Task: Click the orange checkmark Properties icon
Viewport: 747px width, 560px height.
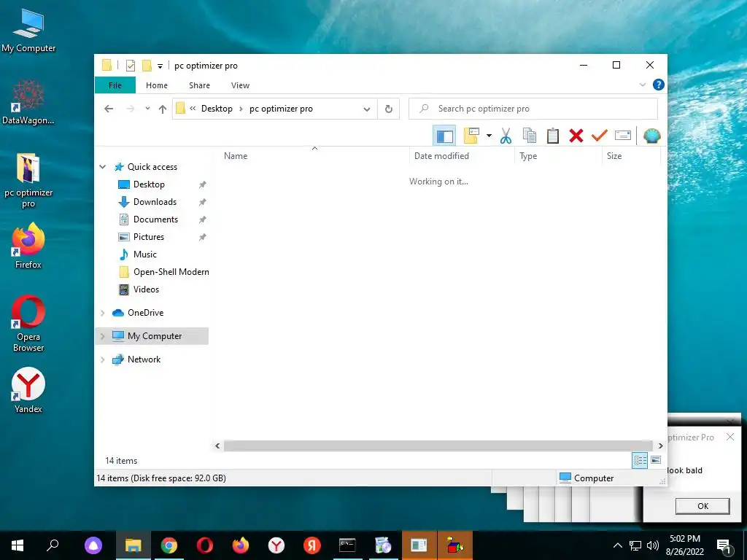Action: (x=600, y=136)
